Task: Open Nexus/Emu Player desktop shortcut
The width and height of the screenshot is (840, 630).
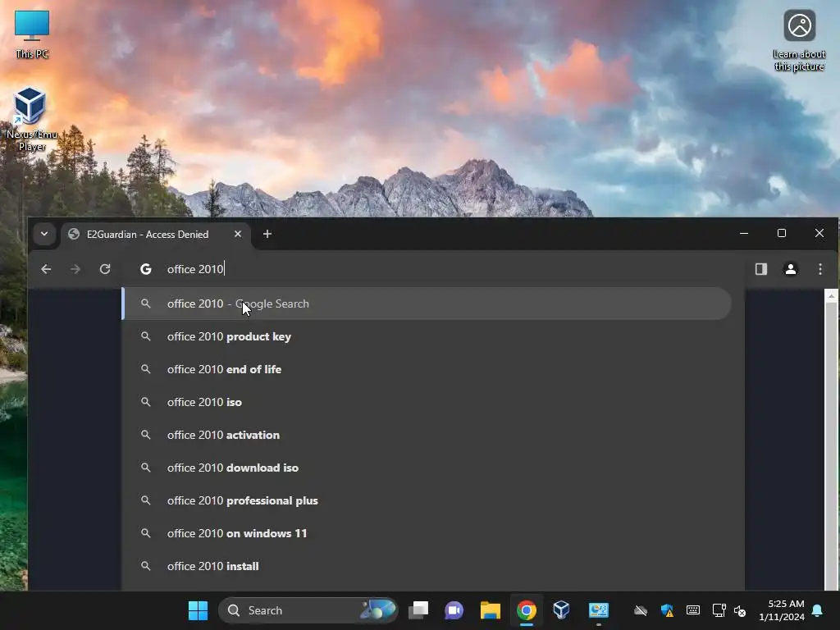Action: click(31, 119)
